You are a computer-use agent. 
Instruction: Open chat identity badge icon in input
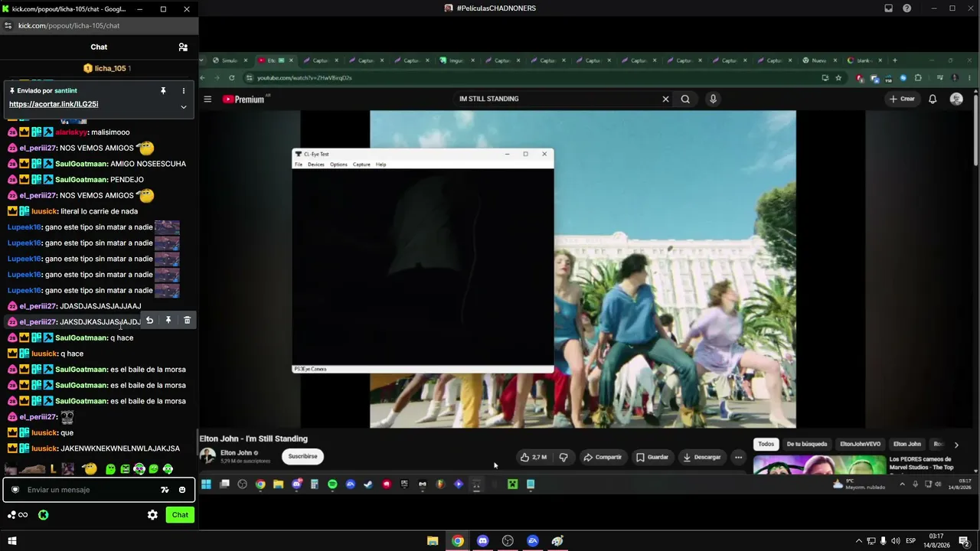click(15, 490)
